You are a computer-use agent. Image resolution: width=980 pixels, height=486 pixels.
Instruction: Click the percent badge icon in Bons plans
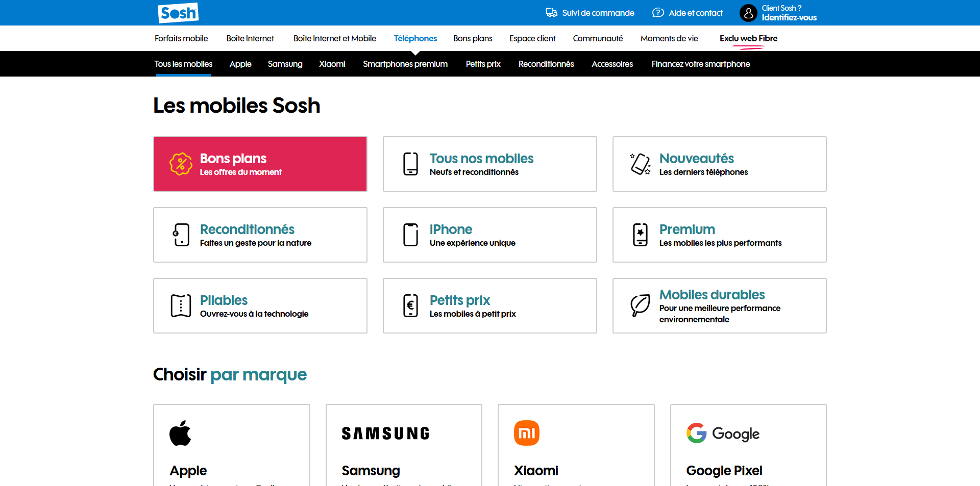click(181, 164)
